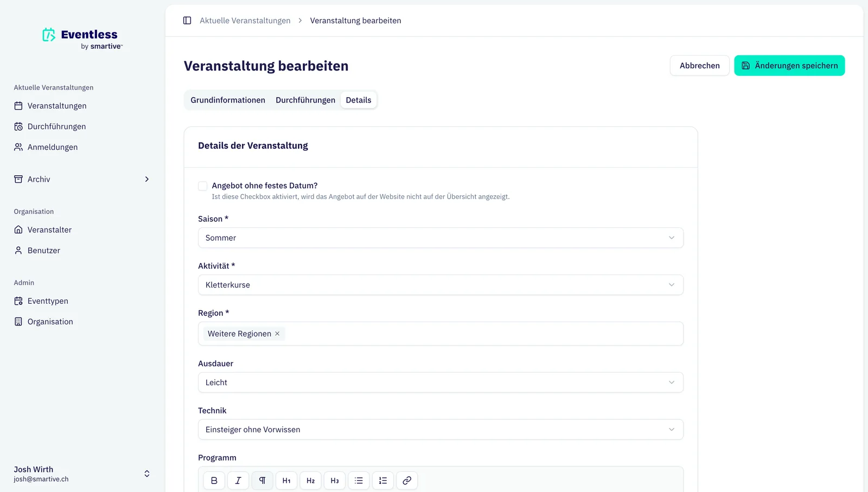This screenshot has height=492, width=868.
Task: Open the Technik dropdown
Action: tap(441, 430)
